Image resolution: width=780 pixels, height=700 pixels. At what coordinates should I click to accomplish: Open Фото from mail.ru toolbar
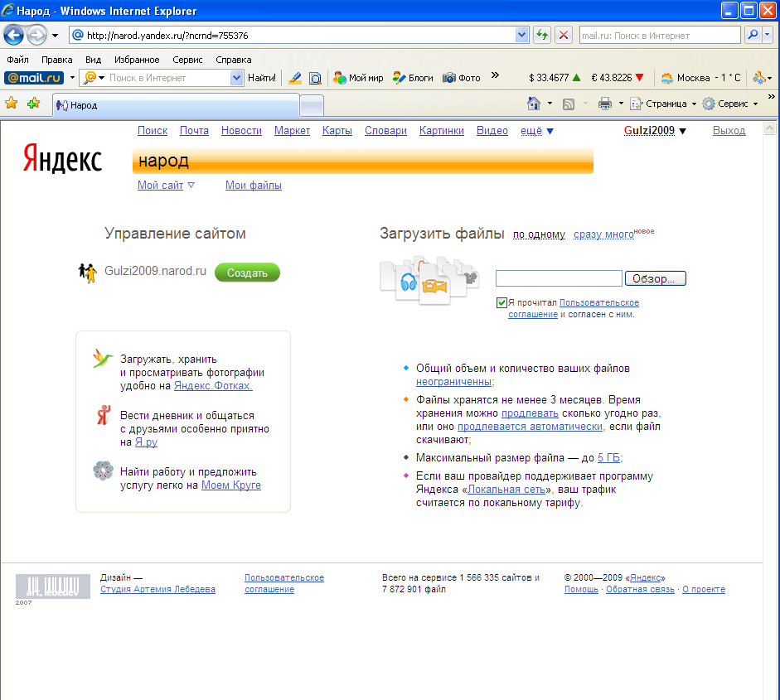[x=462, y=78]
